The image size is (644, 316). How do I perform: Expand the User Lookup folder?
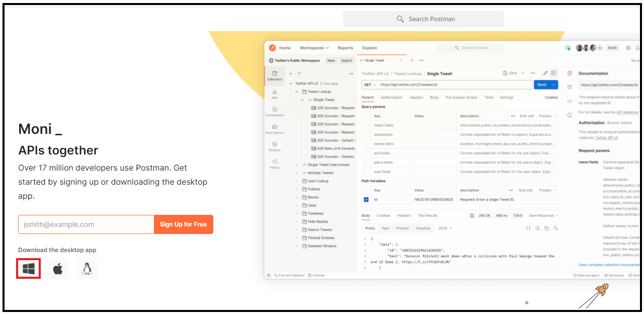tap(297, 181)
